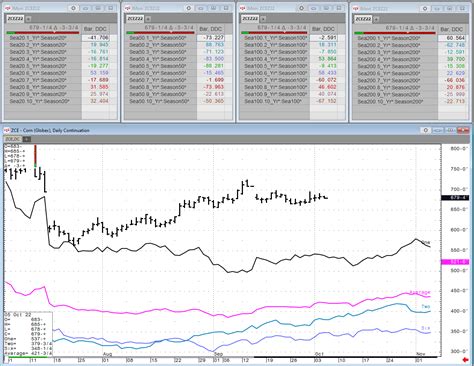The image size is (474, 366).
Task: Open setup gear in the Sea50 monitor window
Action: click(x=189, y=8)
